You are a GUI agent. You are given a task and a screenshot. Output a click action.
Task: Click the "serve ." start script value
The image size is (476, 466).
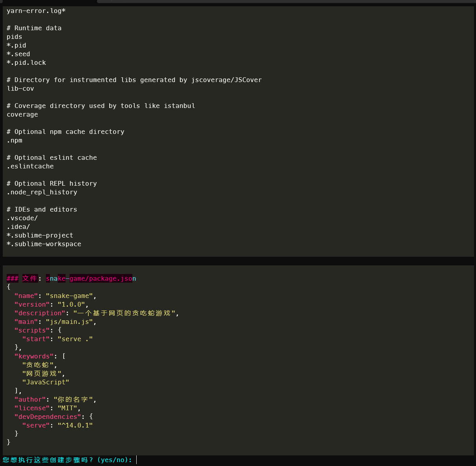[x=75, y=339]
